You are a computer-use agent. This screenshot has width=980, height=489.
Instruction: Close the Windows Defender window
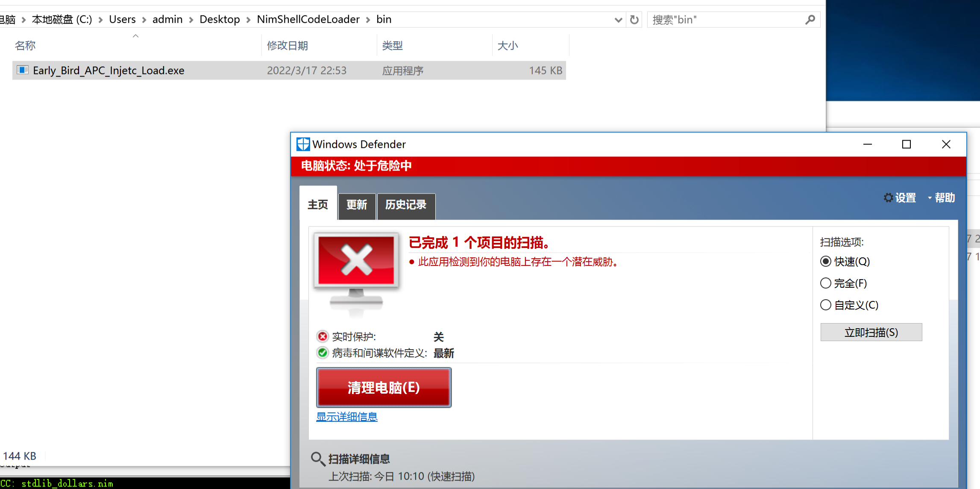(946, 144)
